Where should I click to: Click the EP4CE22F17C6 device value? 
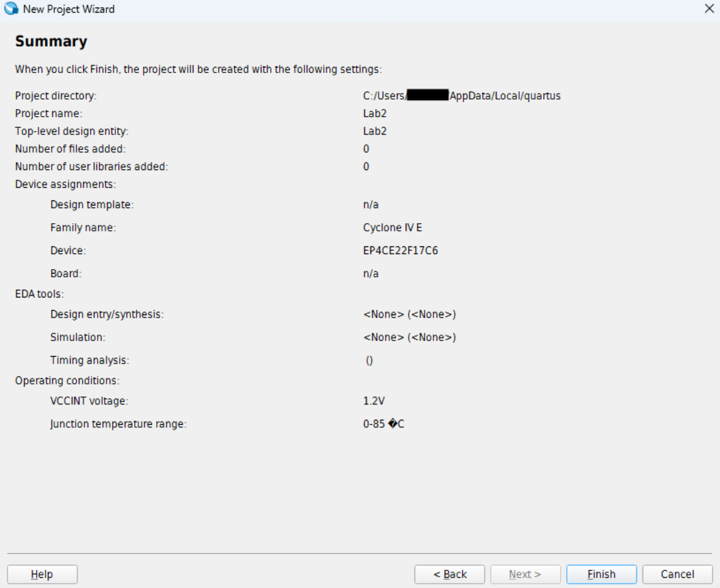coord(401,250)
